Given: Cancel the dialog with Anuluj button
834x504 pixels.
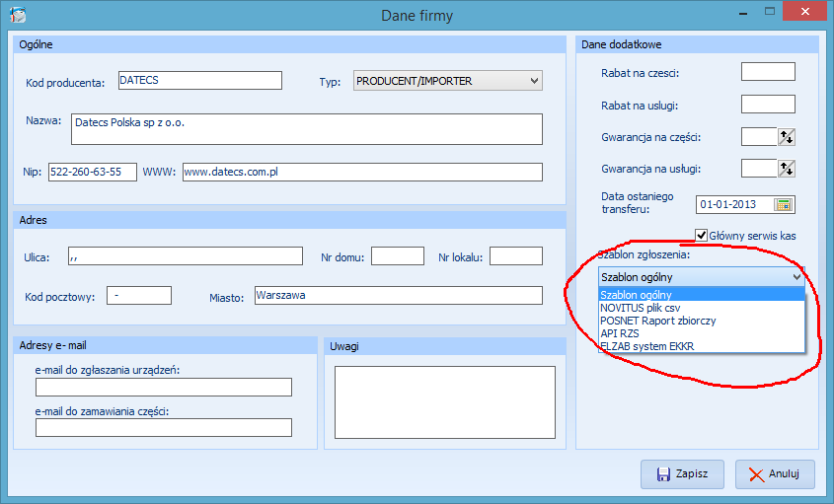Looking at the screenshot, I should 775,473.
